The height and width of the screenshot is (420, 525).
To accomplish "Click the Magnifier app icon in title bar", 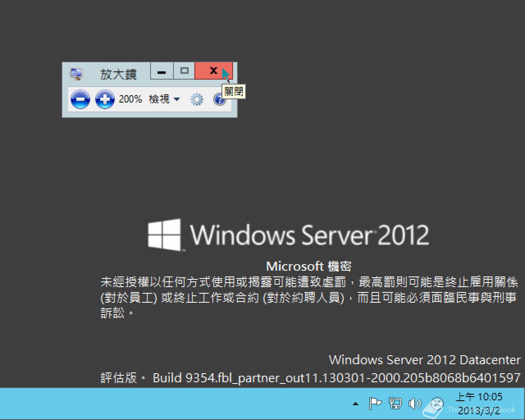I will point(76,74).
